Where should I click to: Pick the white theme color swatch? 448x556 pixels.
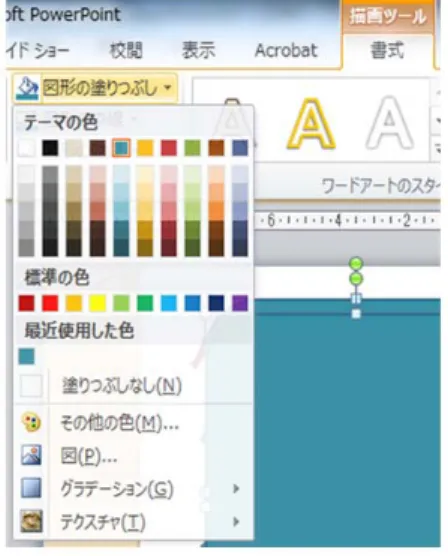tap(26, 148)
